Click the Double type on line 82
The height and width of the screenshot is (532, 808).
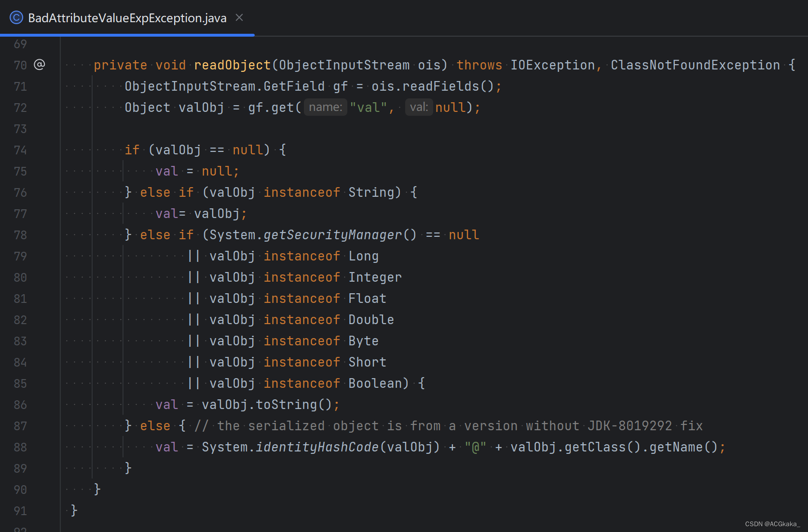371,320
